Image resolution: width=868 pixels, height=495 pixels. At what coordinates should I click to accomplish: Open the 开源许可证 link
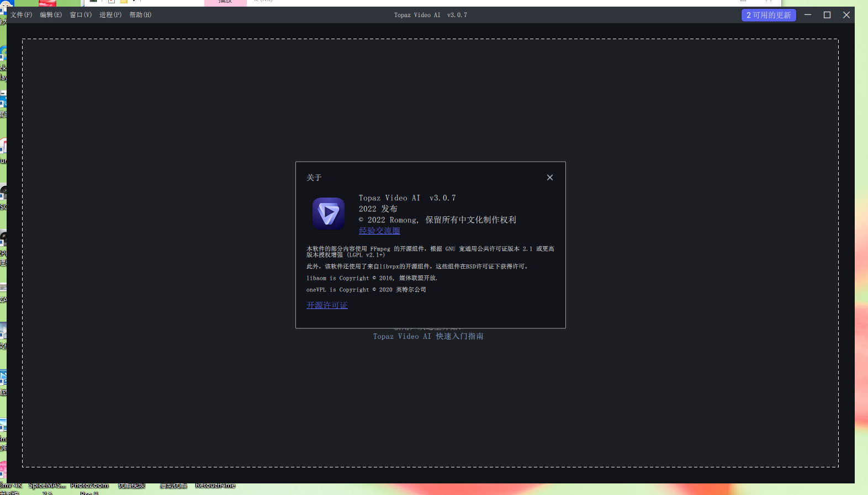coord(327,305)
